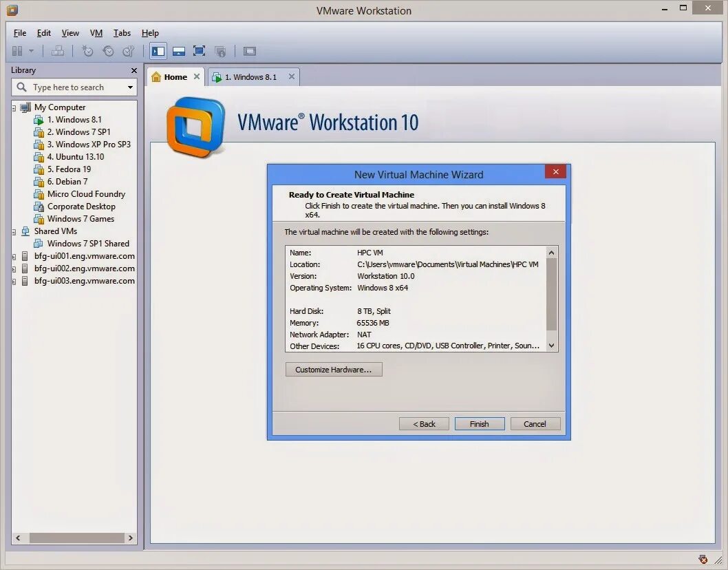
Task: Collapse the My Computer tree node
Action: (14, 108)
